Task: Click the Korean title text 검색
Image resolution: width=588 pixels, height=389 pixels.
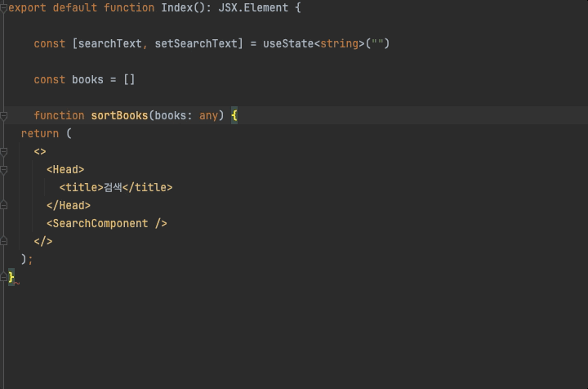Action: pyautogui.click(x=113, y=188)
